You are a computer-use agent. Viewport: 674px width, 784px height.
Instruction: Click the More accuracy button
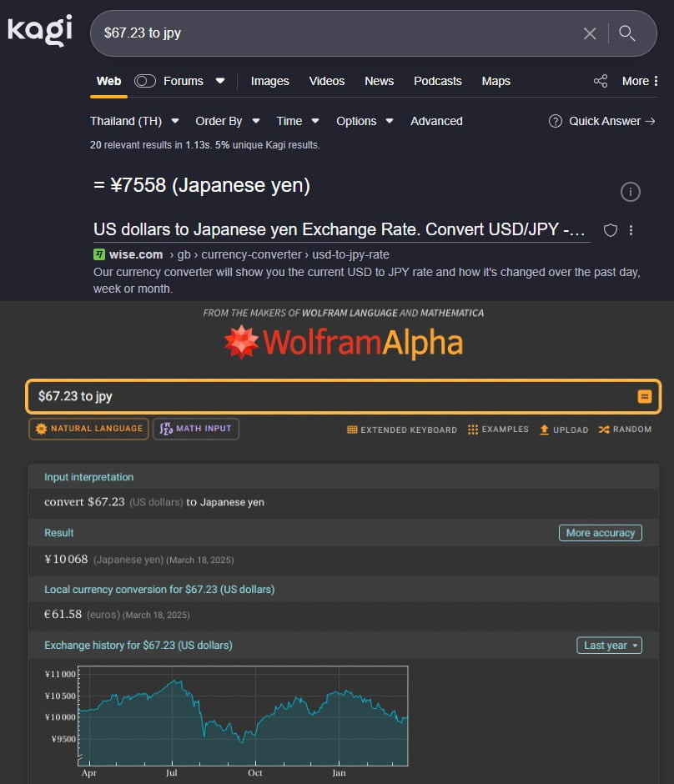point(600,533)
